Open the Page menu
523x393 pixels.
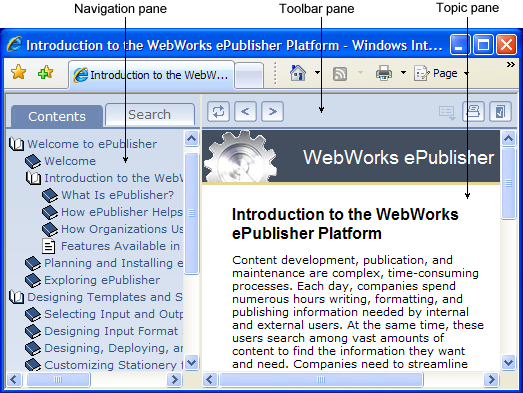441,73
